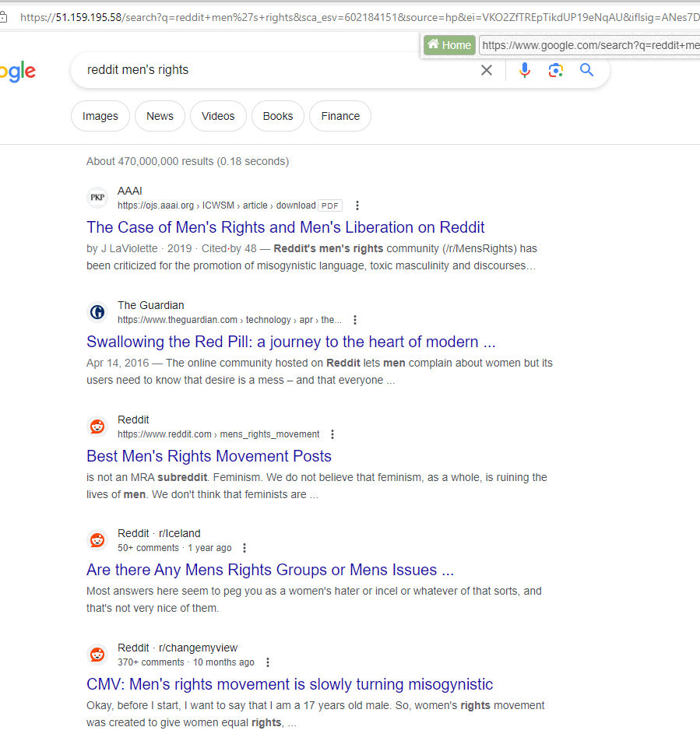This screenshot has width=700, height=755.
Task: Open 'CMV: Men's rights movement' link
Action: (x=290, y=684)
